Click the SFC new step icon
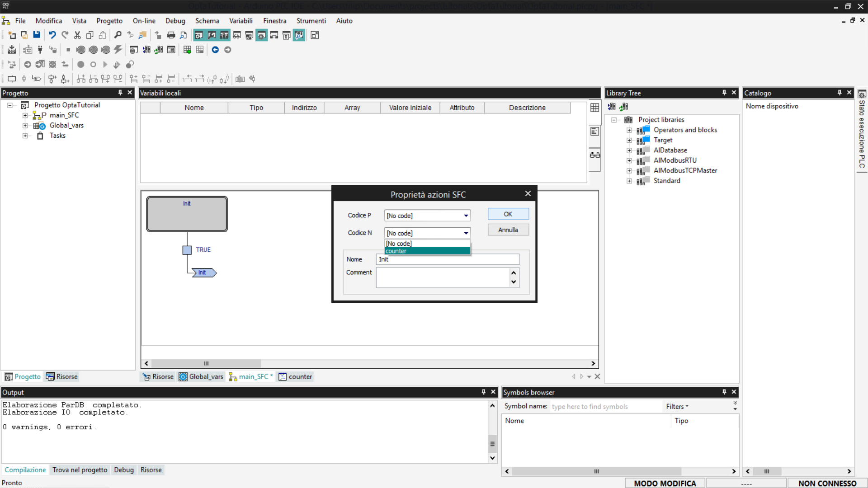Viewport: 868px width, 488px height. (12, 79)
